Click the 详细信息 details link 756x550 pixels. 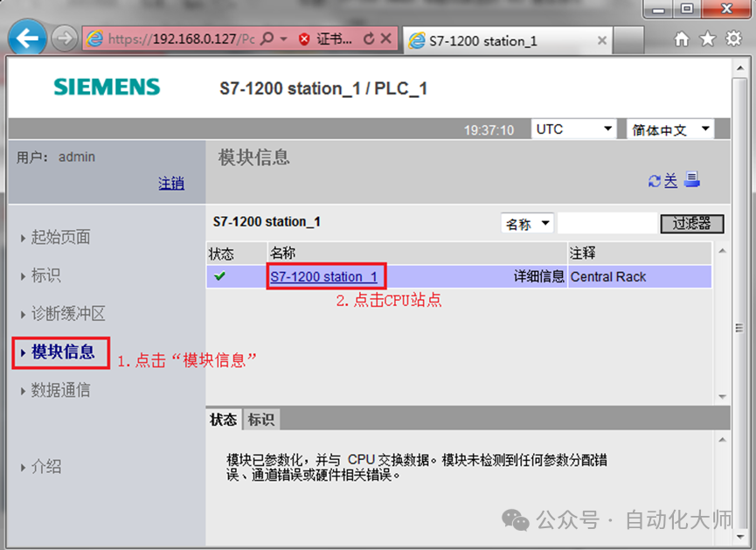pos(538,276)
